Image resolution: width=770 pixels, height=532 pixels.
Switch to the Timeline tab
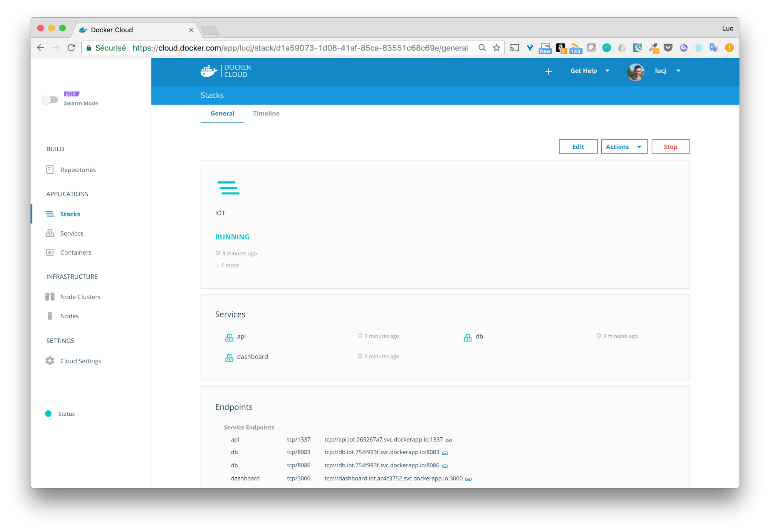coord(266,113)
